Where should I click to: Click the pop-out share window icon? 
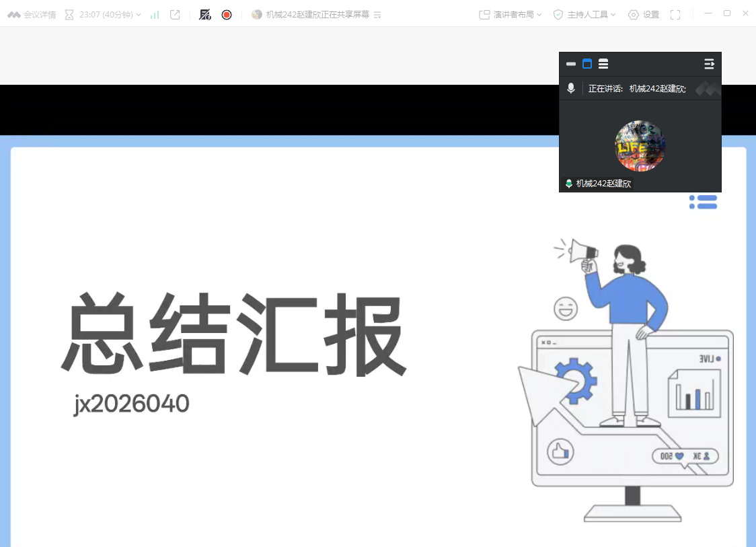(175, 14)
